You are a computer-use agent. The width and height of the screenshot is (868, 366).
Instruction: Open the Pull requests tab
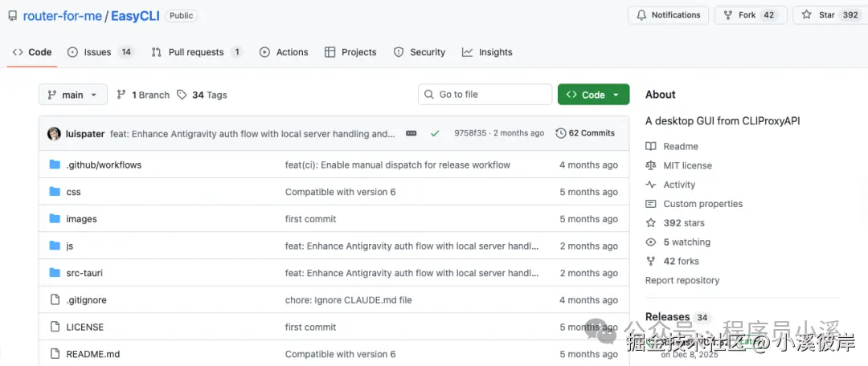197,52
